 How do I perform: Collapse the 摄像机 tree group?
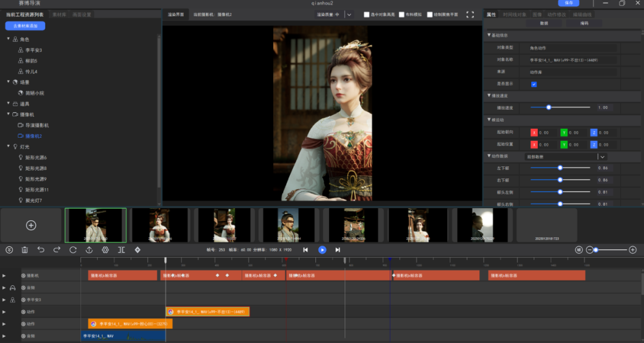click(8, 114)
